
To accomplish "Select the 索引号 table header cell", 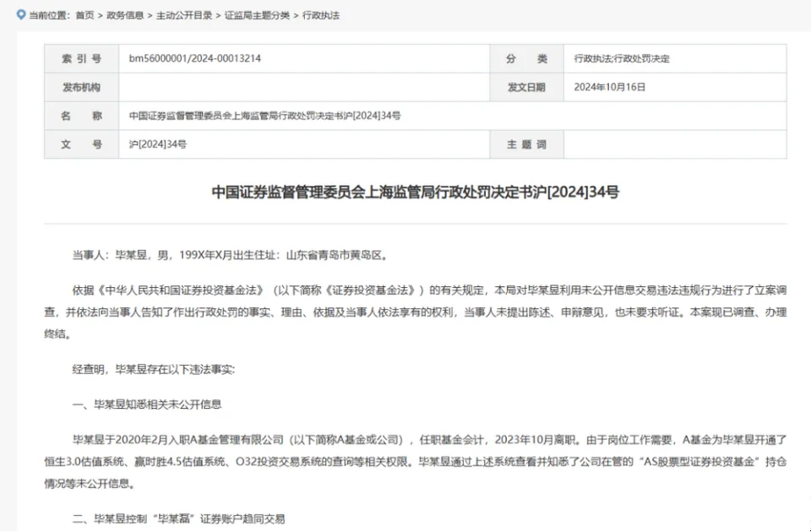I will 80,58.
